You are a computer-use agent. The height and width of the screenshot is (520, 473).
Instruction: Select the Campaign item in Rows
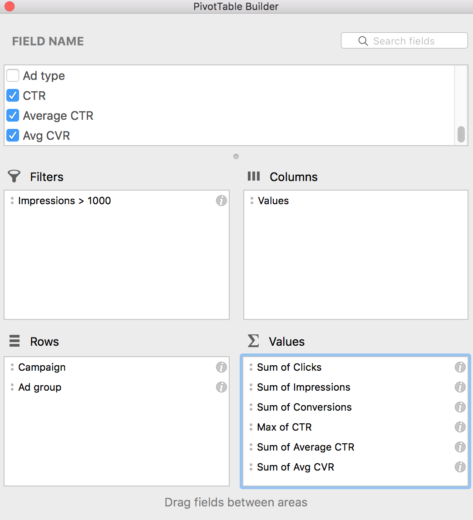tap(42, 367)
